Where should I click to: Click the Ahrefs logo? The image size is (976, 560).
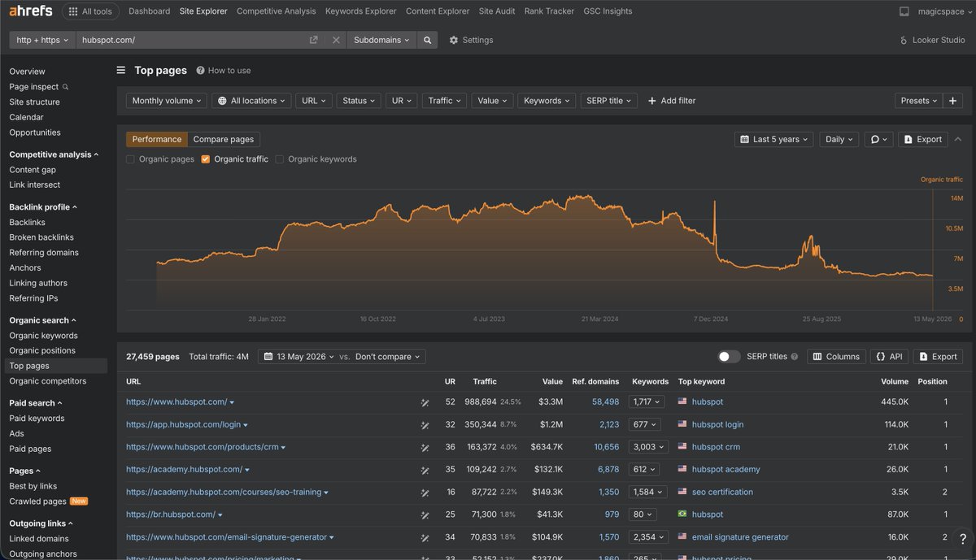click(31, 11)
